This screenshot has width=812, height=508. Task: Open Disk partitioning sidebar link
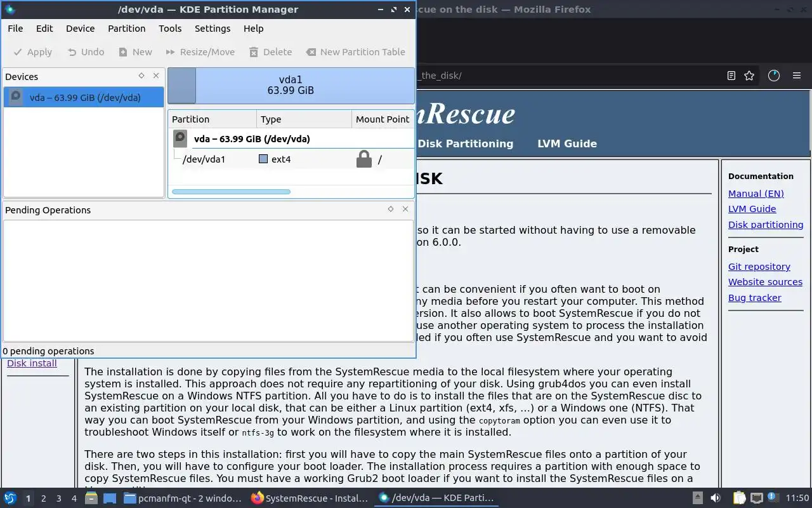click(x=766, y=225)
